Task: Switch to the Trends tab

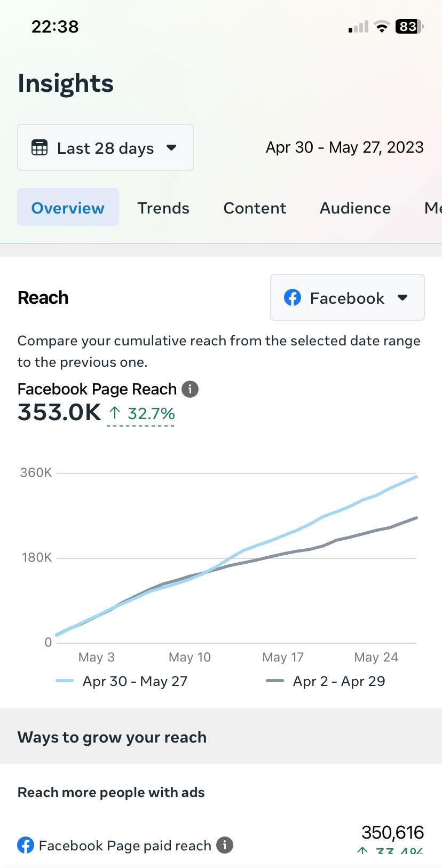Action: click(163, 208)
